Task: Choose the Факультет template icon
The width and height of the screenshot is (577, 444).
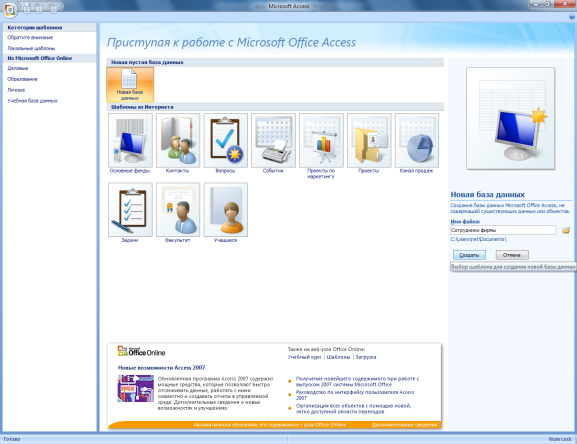Action: [x=178, y=209]
